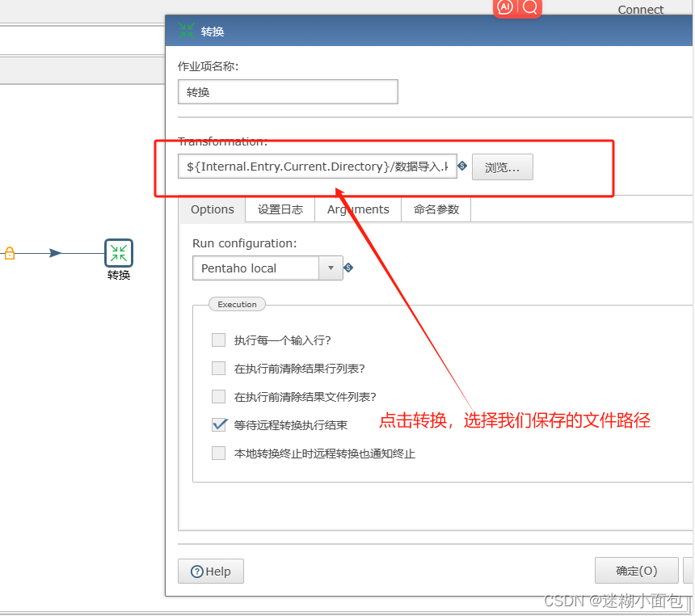Click the AI chat icon at top
The width and height of the screenshot is (695, 616).
[505, 7]
